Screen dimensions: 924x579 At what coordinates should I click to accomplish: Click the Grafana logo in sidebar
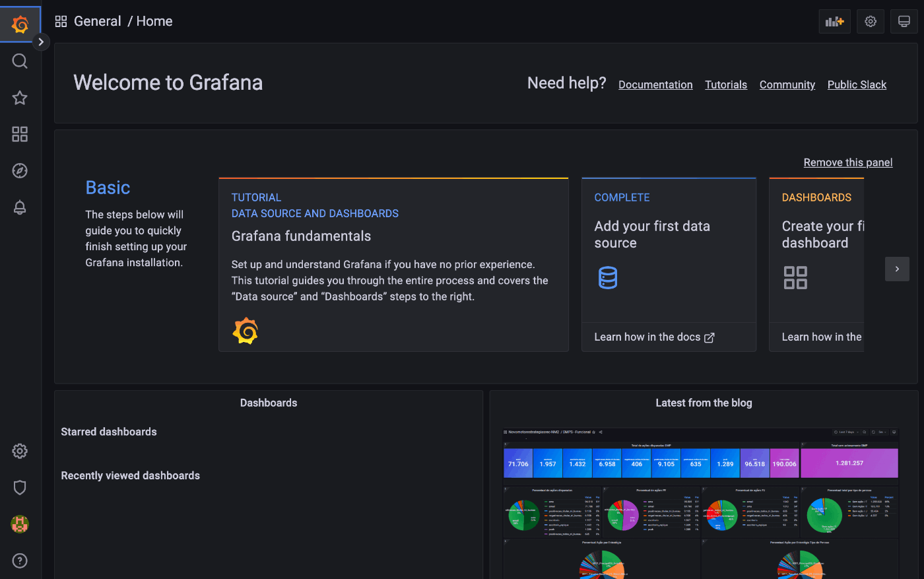coord(20,24)
